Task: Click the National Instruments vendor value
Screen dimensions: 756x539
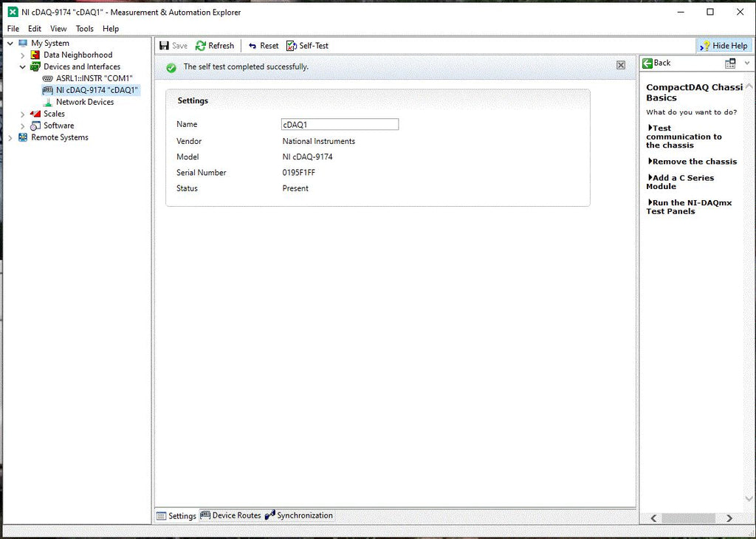Action: 319,141
